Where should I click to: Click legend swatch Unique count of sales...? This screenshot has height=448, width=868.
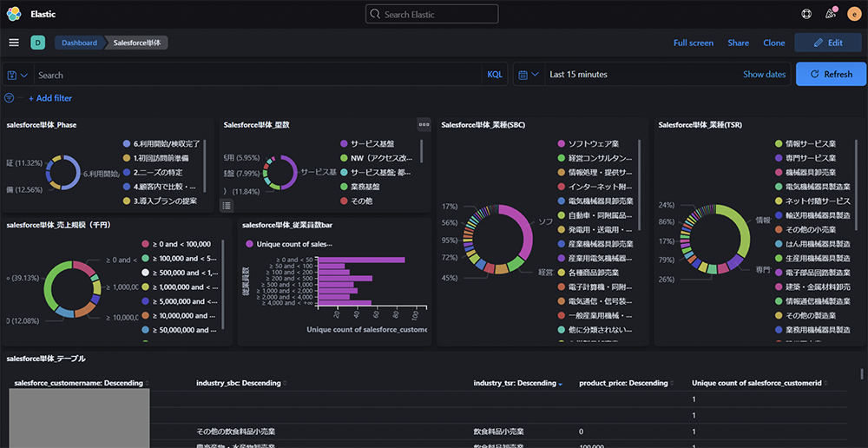click(x=249, y=244)
